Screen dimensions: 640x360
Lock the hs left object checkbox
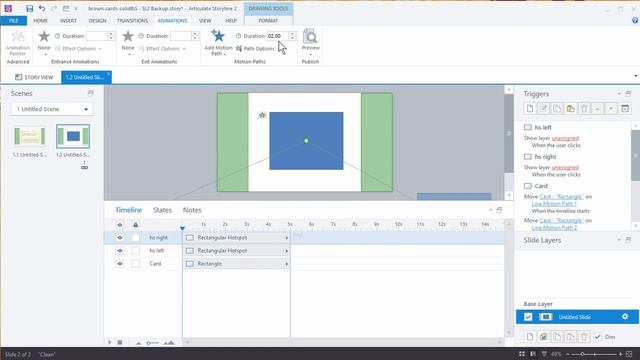pyautogui.click(x=136, y=251)
